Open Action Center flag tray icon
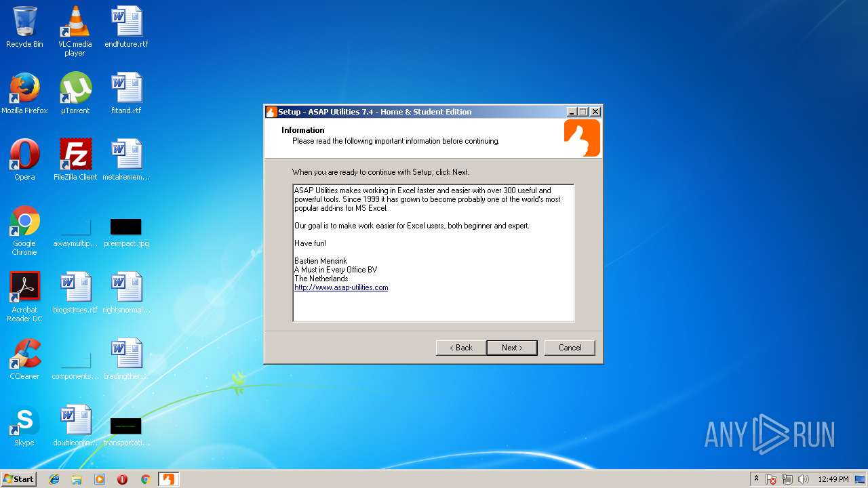 771,479
